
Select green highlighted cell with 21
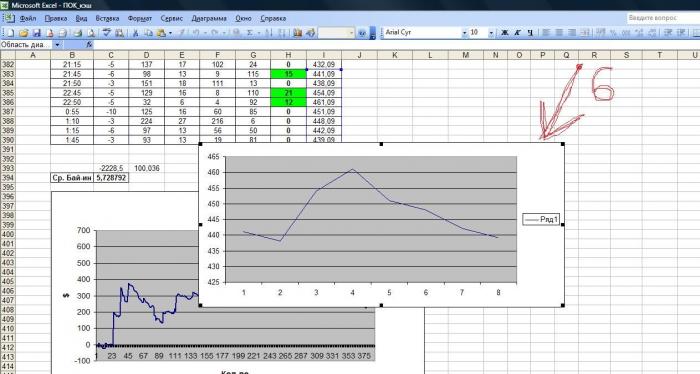point(288,93)
